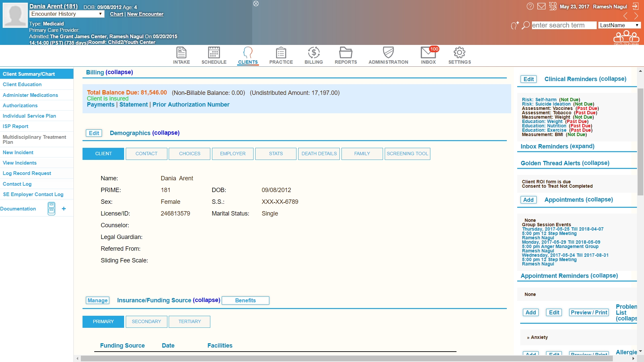This screenshot has width=644, height=362.
Task: Open the Billing dollar icon
Action: (314, 53)
